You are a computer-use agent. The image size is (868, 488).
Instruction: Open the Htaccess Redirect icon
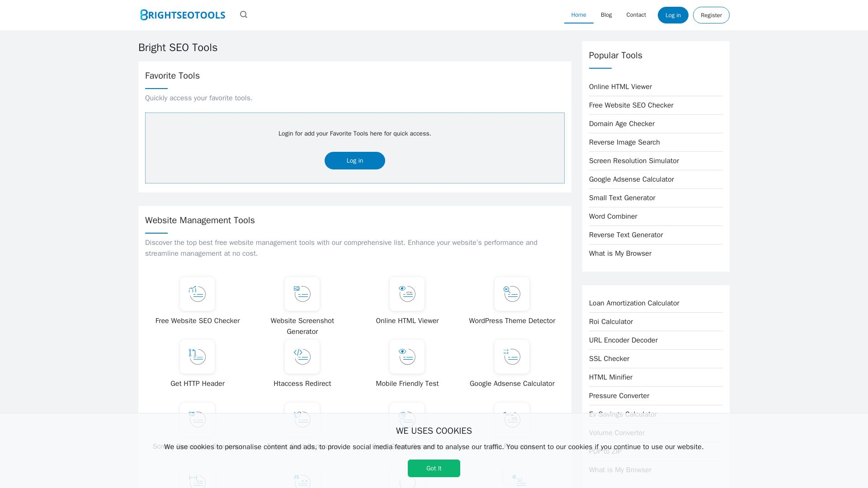(x=302, y=357)
